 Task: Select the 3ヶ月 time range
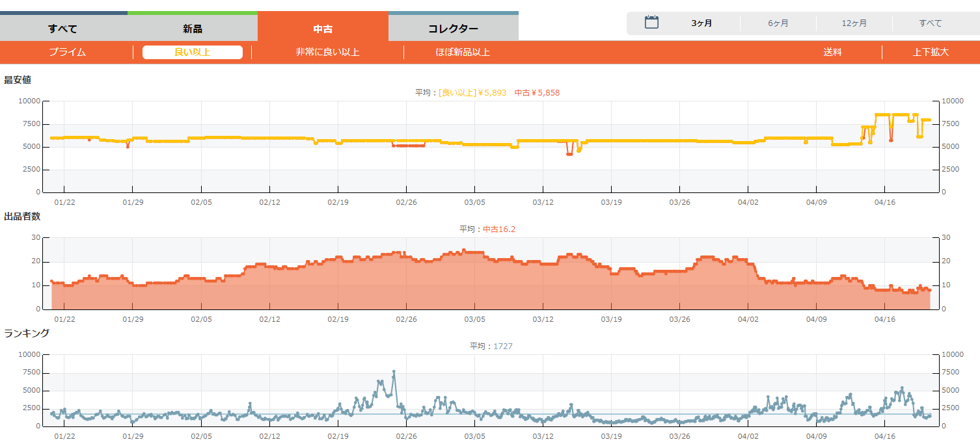(x=701, y=23)
